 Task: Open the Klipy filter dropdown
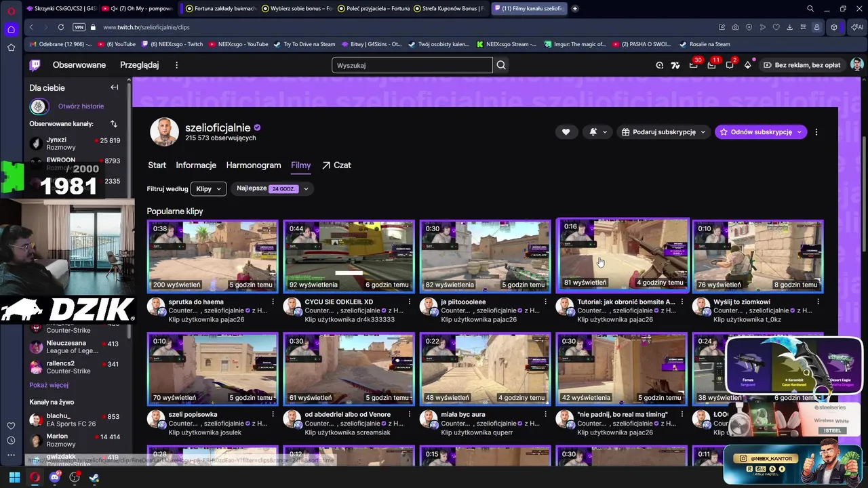[208, 189]
